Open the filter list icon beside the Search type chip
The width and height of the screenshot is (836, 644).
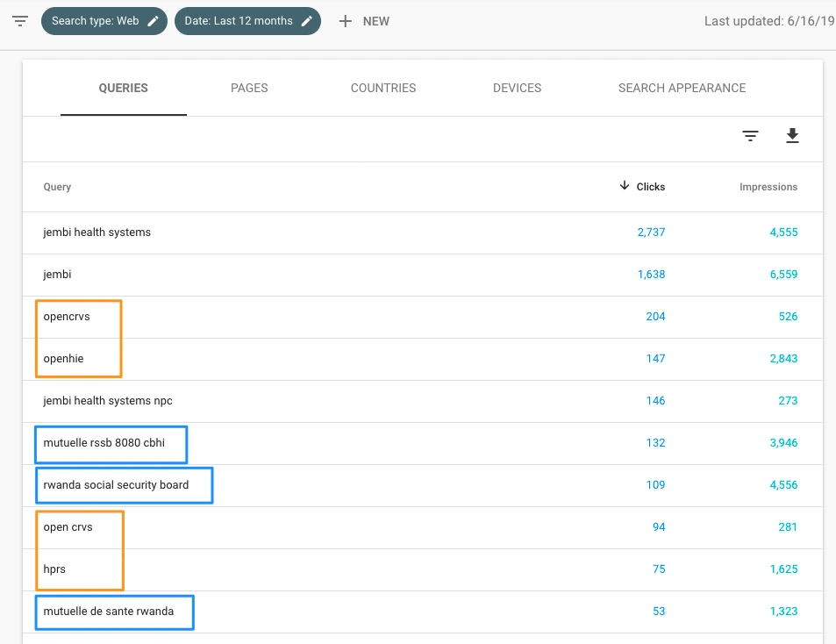click(20, 21)
